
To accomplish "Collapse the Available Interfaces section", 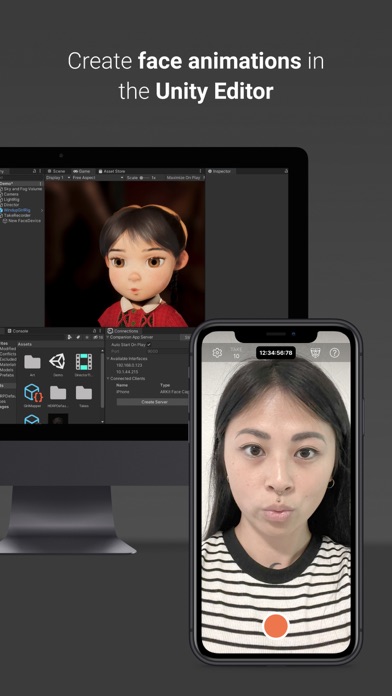I will tap(108, 358).
